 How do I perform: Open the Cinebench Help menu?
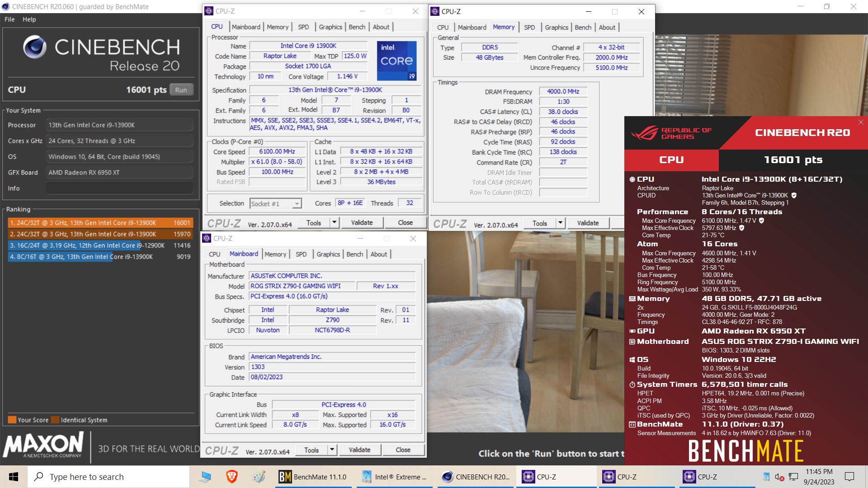point(29,19)
